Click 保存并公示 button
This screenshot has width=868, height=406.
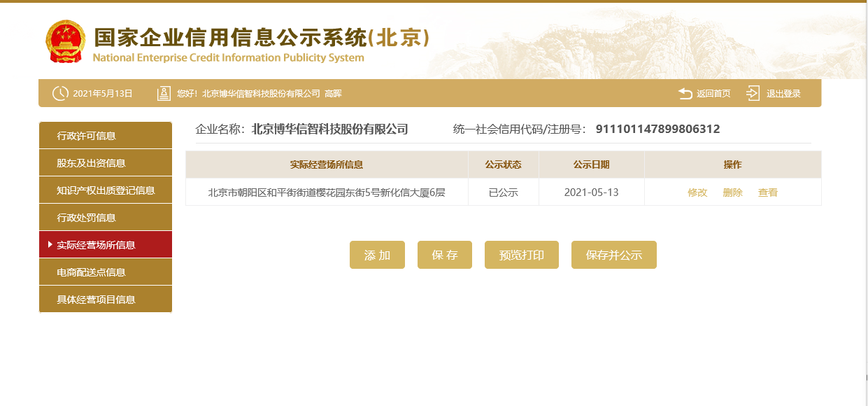point(614,255)
